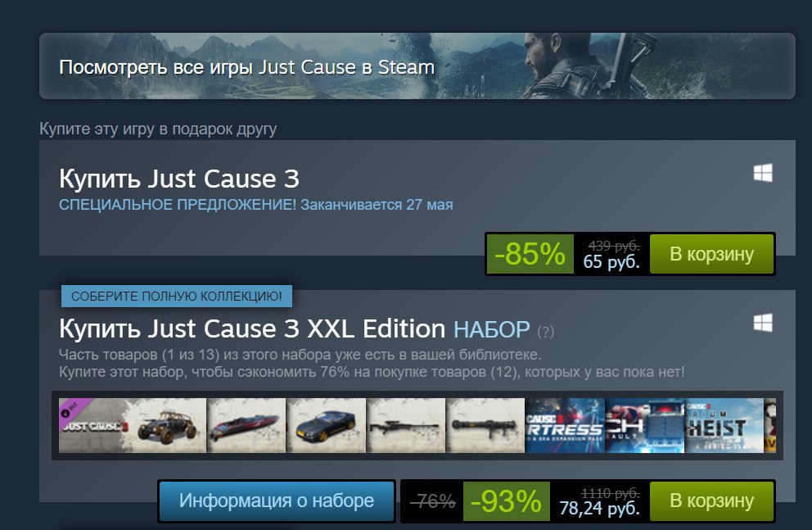This screenshot has width=812, height=530.
Task: Open 'Информация о наборе' bundle info
Action: 277,501
